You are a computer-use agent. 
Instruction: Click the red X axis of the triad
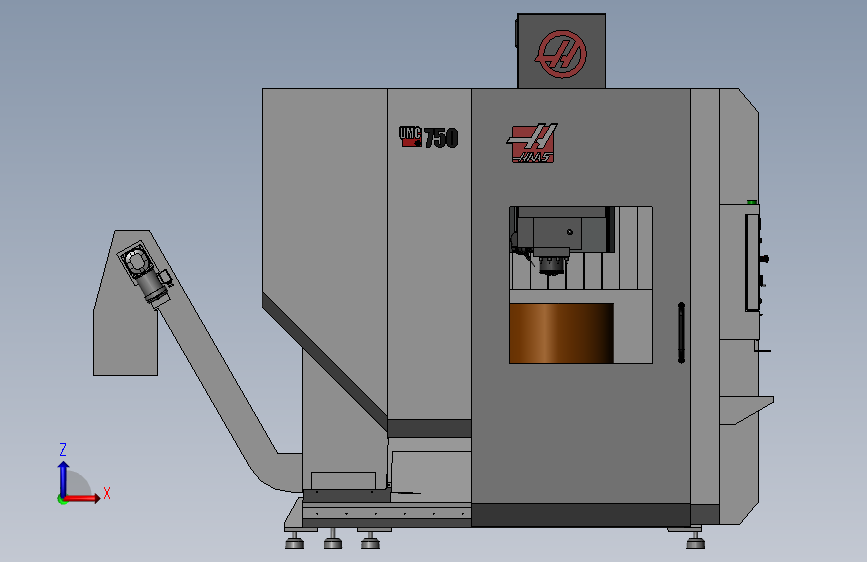[x=82, y=498]
